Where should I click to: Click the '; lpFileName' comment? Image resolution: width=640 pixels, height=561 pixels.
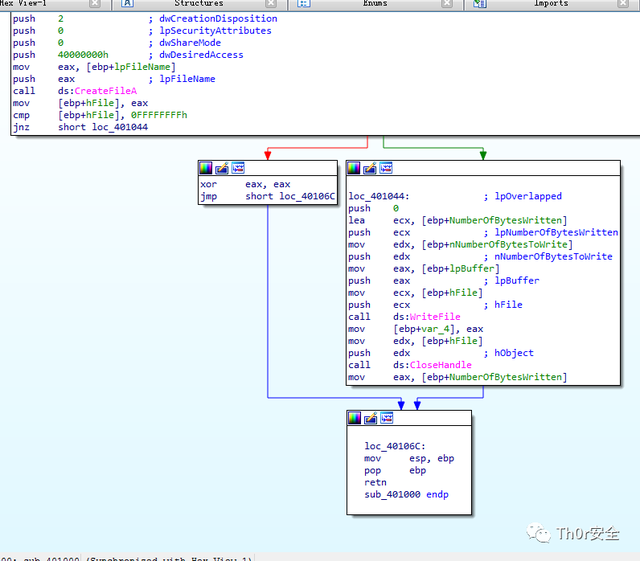pos(182,79)
